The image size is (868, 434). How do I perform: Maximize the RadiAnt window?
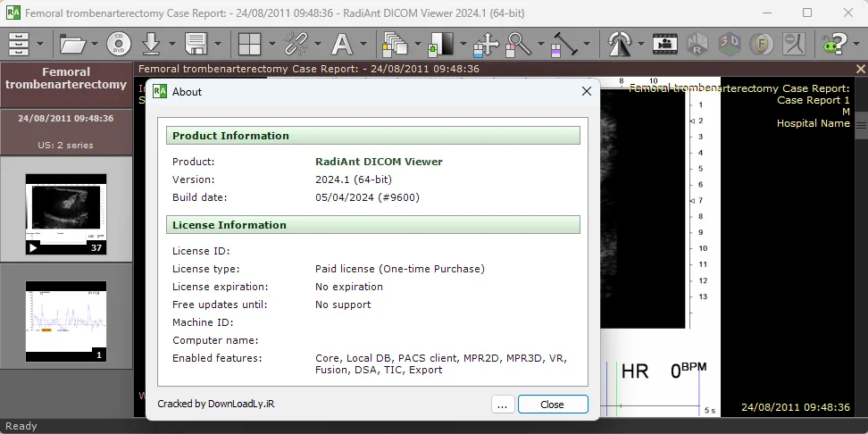[807, 13]
